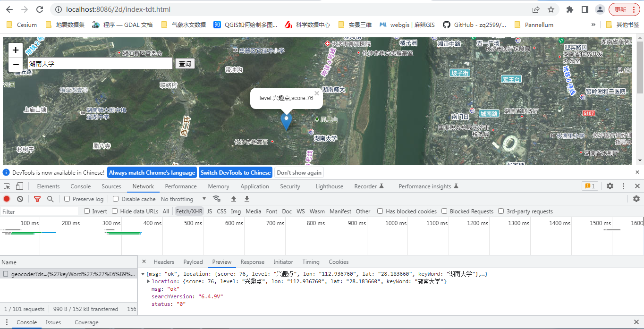
Task: Open network conditions wifi icon
Action: point(217,199)
